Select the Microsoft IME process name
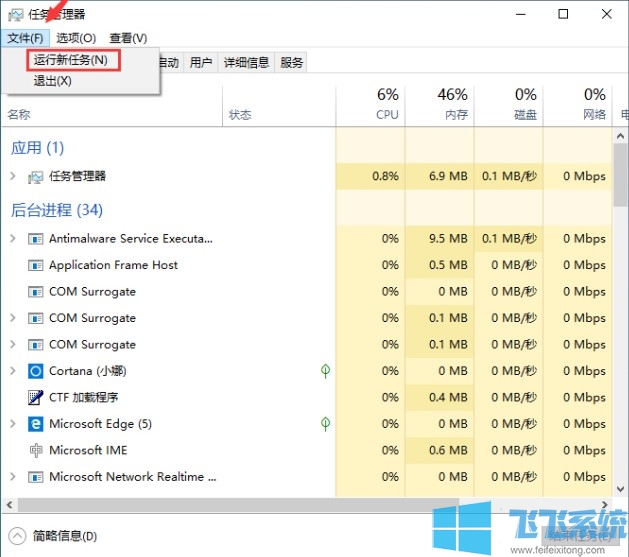Image resolution: width=629 pixels, height=557 pixels. coord(88,450)
